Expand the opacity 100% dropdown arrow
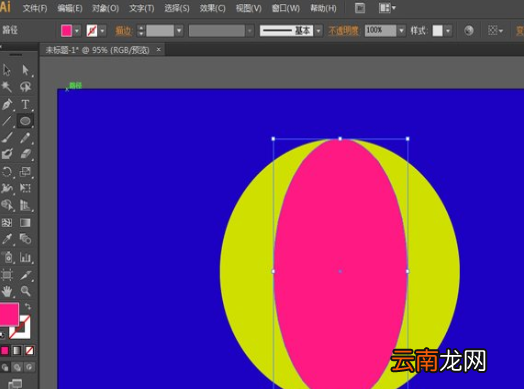 click(x=401, y=31)
